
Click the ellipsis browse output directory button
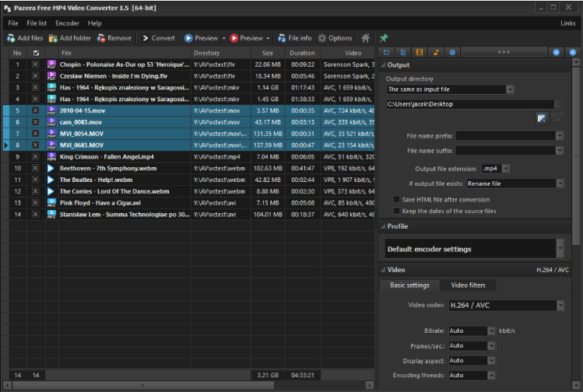pyautogui.click(x=557, y=119)
